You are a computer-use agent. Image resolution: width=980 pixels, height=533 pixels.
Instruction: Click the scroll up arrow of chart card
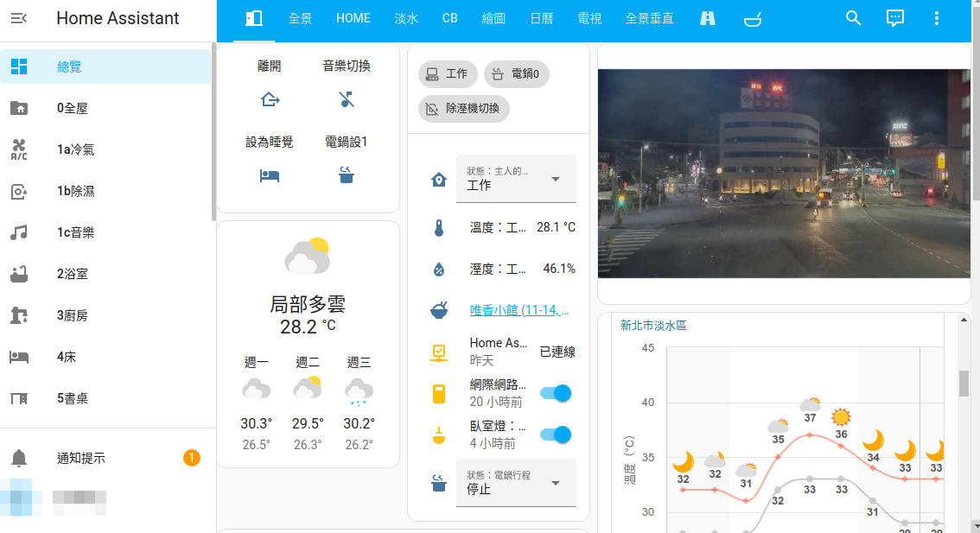point(964,320)
